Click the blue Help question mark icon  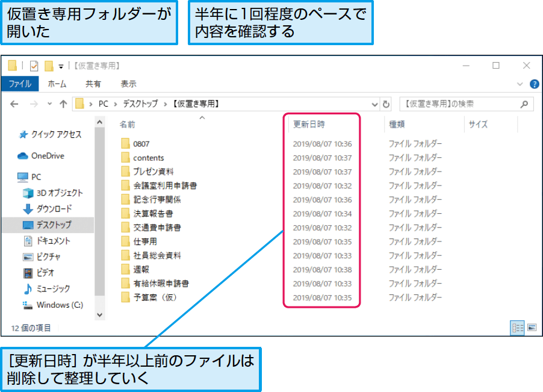tap(534, 84)
